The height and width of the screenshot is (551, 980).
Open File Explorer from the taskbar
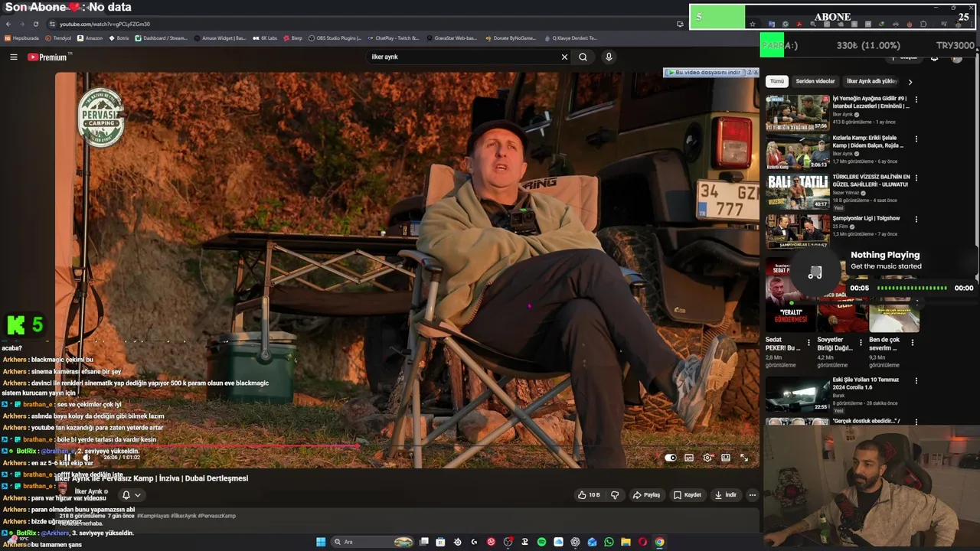626,542
